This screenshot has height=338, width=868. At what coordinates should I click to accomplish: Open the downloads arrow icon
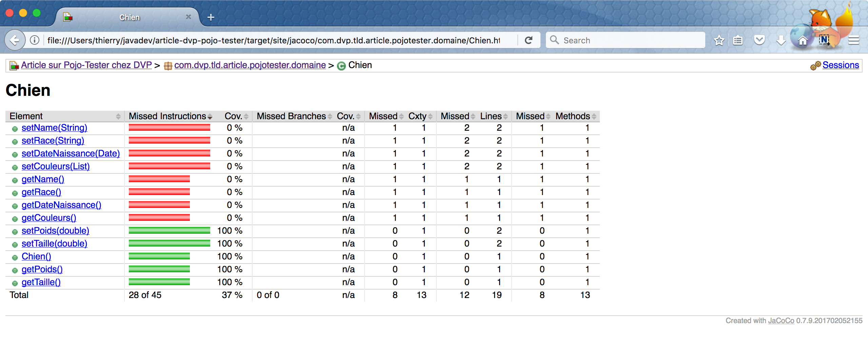point(781,40)
